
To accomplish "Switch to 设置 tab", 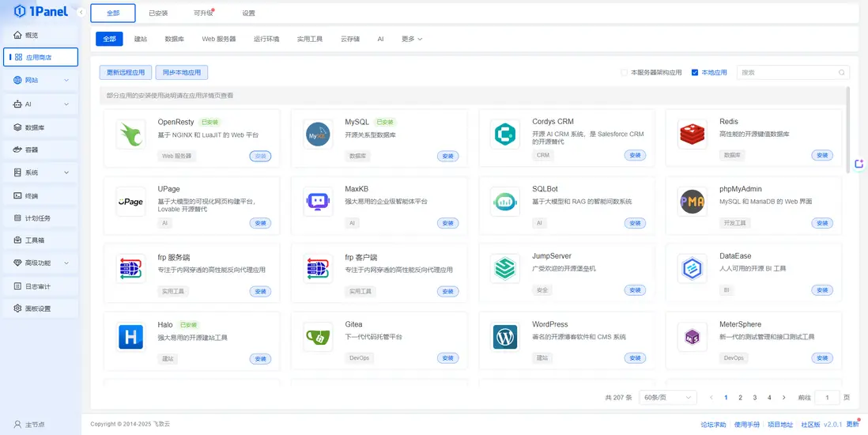I will 248,13.
